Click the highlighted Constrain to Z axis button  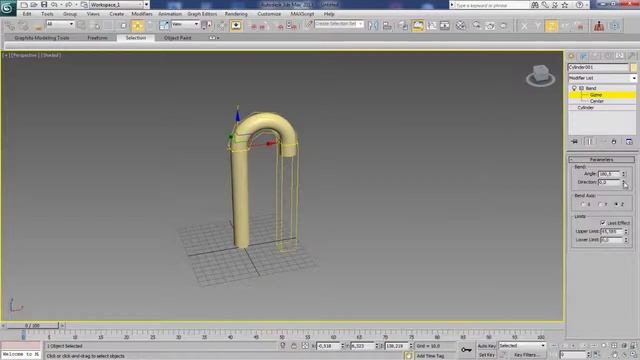click(x=551, y=26)
